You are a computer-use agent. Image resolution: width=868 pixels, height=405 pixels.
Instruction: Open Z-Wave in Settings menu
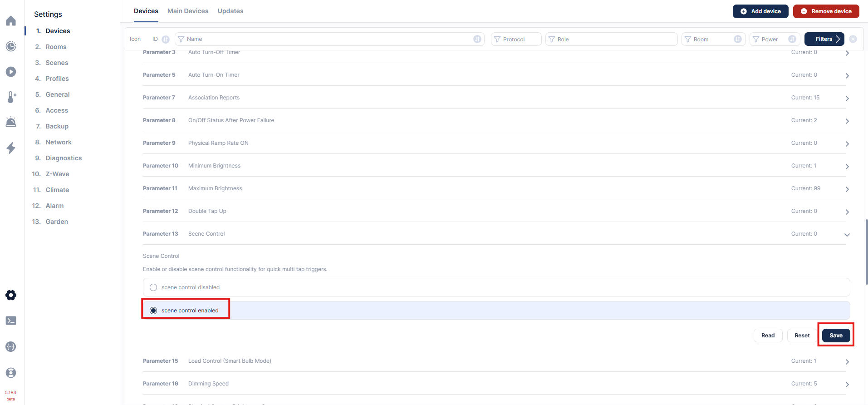point(57,174)
